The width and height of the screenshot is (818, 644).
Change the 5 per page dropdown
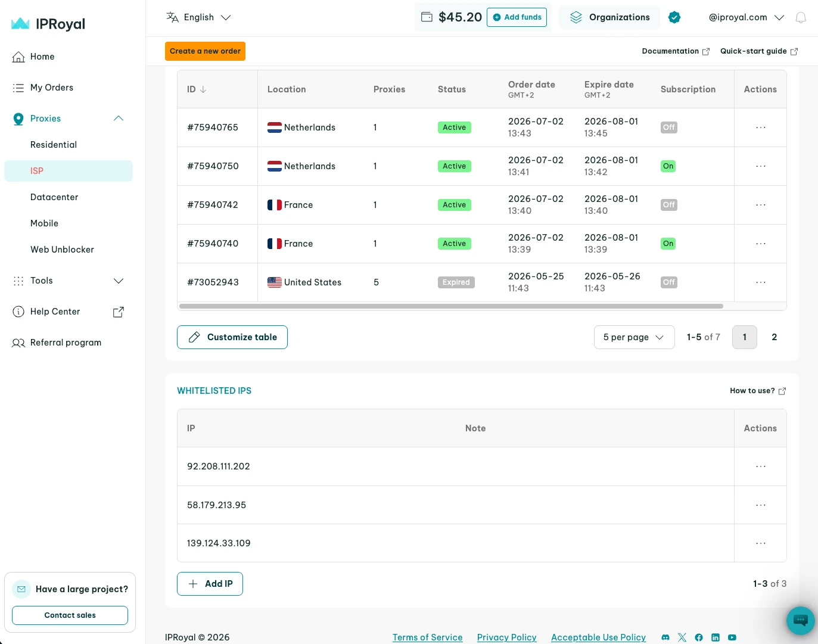click(634, 337)
